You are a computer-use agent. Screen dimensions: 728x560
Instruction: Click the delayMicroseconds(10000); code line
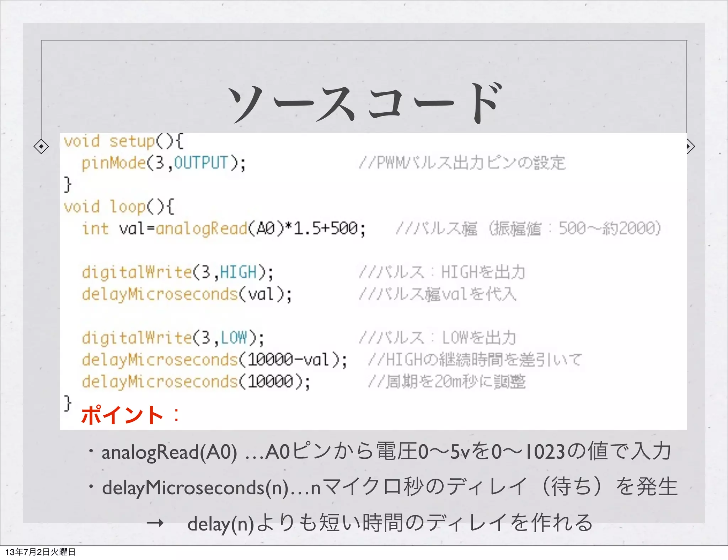click(196, 382)
